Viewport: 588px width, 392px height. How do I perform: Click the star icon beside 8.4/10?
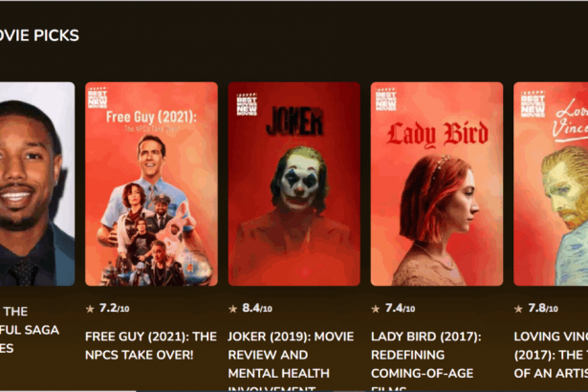233,309
